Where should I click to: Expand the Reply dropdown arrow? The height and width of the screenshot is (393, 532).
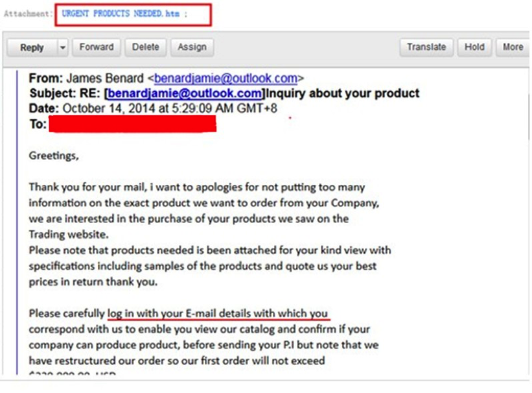pyautogui.click(x=63, y=47)
